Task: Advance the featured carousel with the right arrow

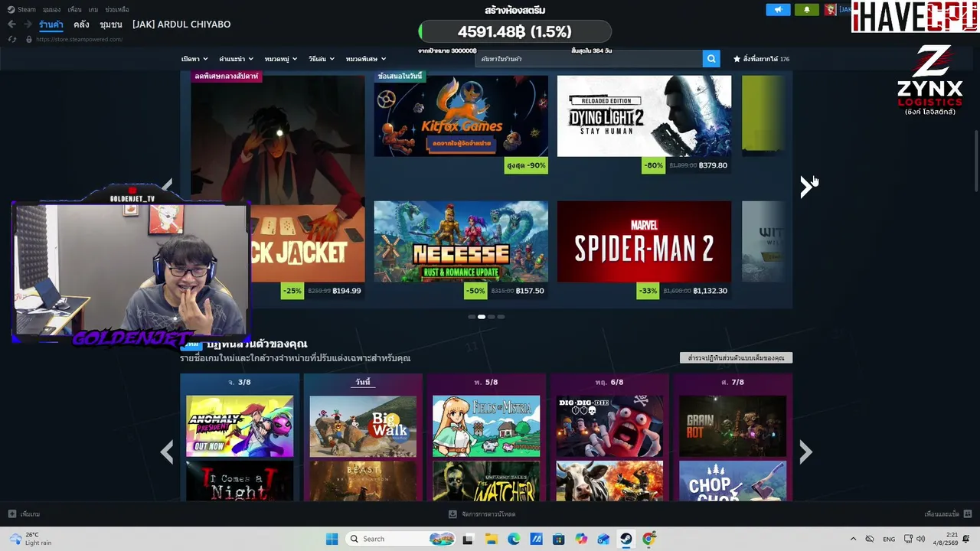Action: pos(805,187)
